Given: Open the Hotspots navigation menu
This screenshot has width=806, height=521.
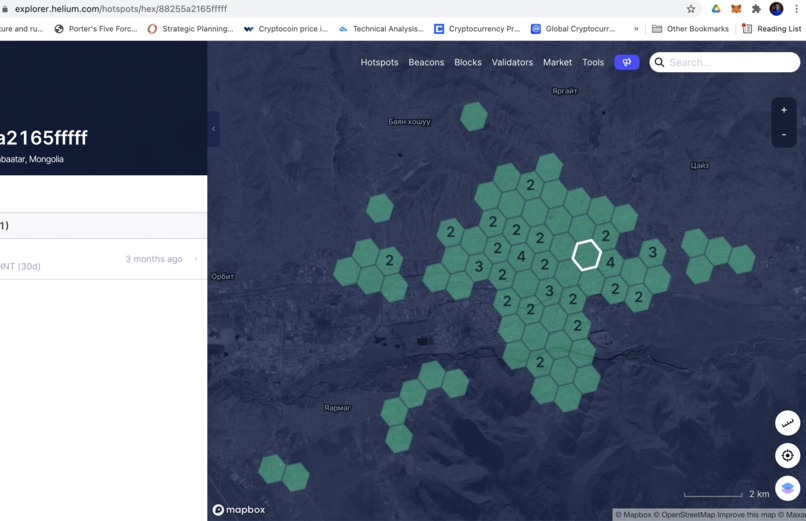Looking at the screenshot, I should point(379,62).
